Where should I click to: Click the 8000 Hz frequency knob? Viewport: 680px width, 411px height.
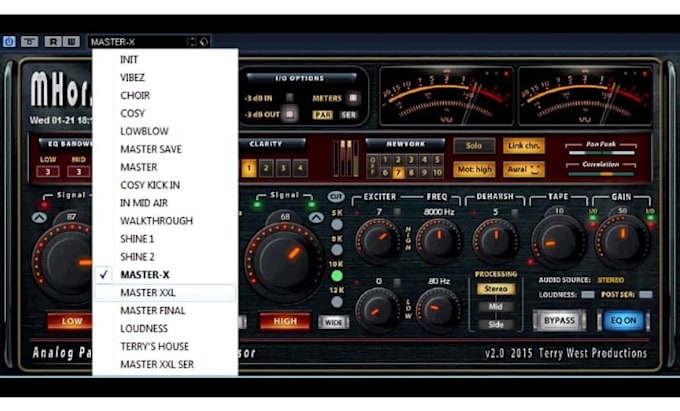tap(438, 241)
